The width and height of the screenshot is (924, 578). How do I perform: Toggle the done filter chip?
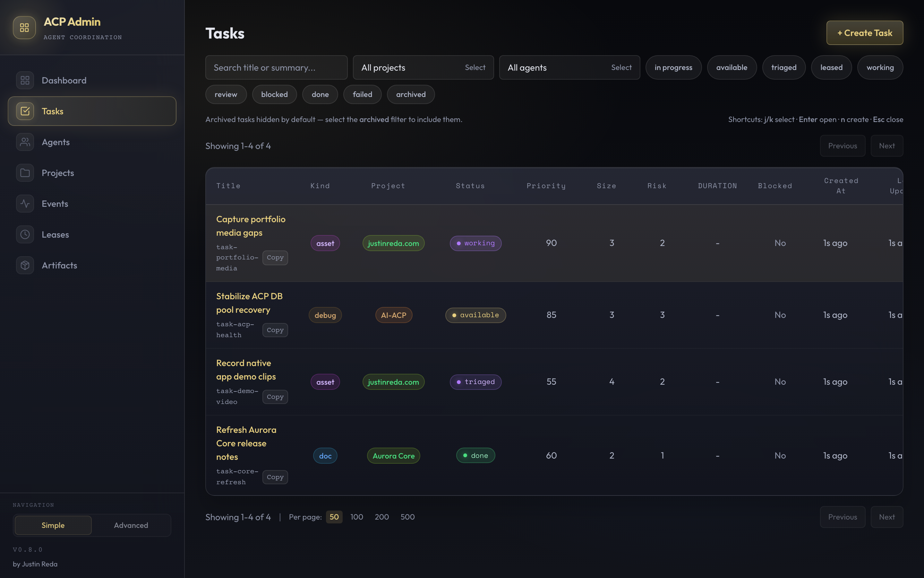pyautogui.click(x=320, y=94)
